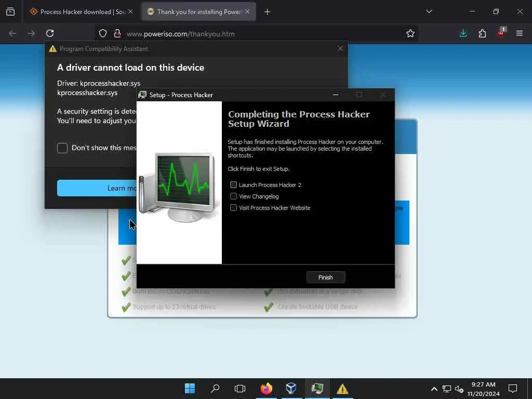The height and width of the screenshot is (399, 532).
Task: Click the Process Hacker setup title icon
Action: 142,95
